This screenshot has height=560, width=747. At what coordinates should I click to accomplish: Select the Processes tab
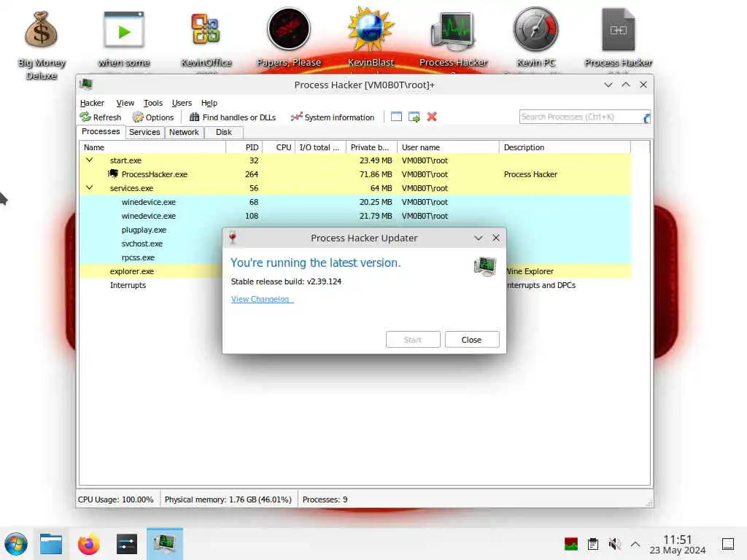click(x=101, y=131)
